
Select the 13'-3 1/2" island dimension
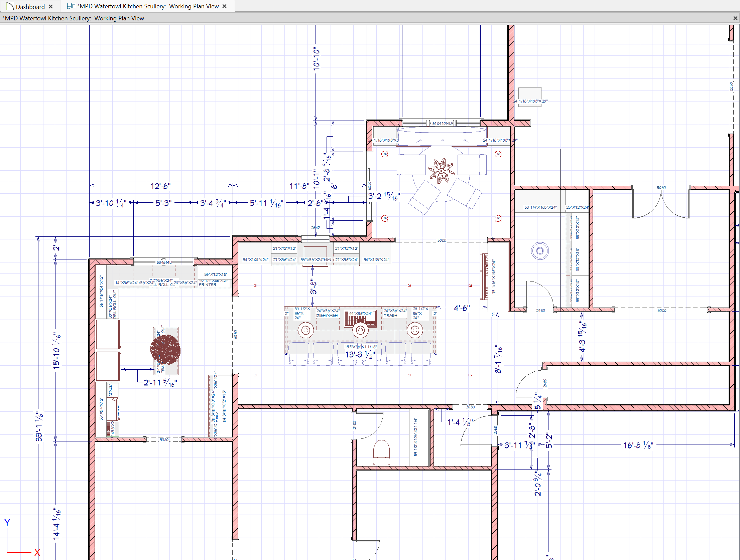coord(360,354)
